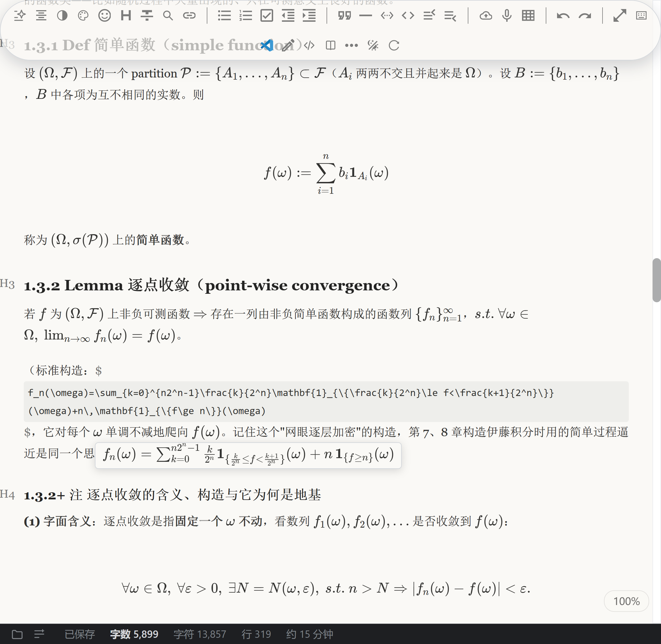Apply strikethrough formatting
Image resolution: width=661 pixels, height=644 pixels.
[x=147, y=16]
